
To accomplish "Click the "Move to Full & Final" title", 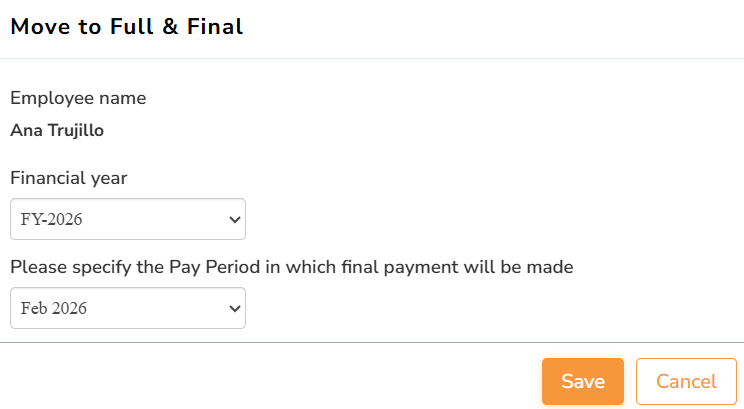I will pyautogui.click(x=127, y=27).
